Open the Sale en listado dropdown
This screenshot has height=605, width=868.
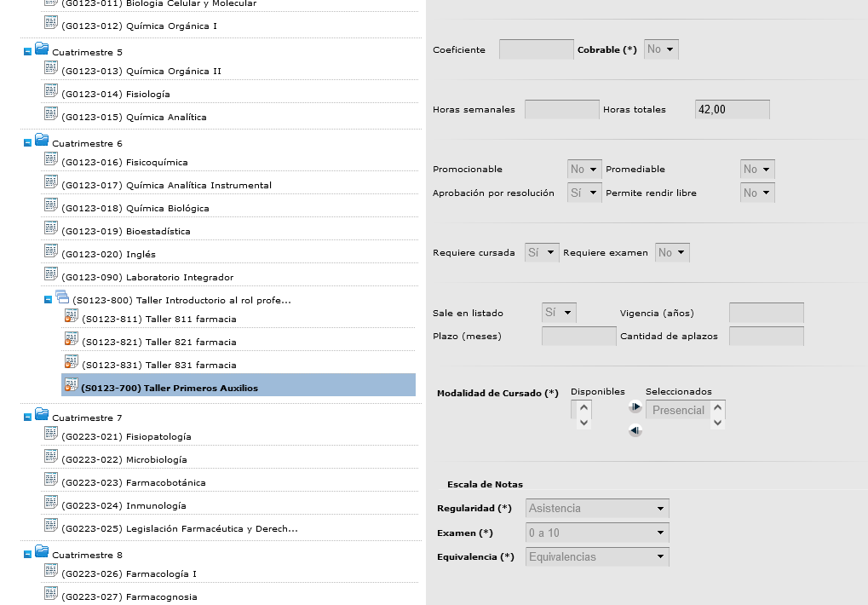pyautogui.click(x=559, y=313)
